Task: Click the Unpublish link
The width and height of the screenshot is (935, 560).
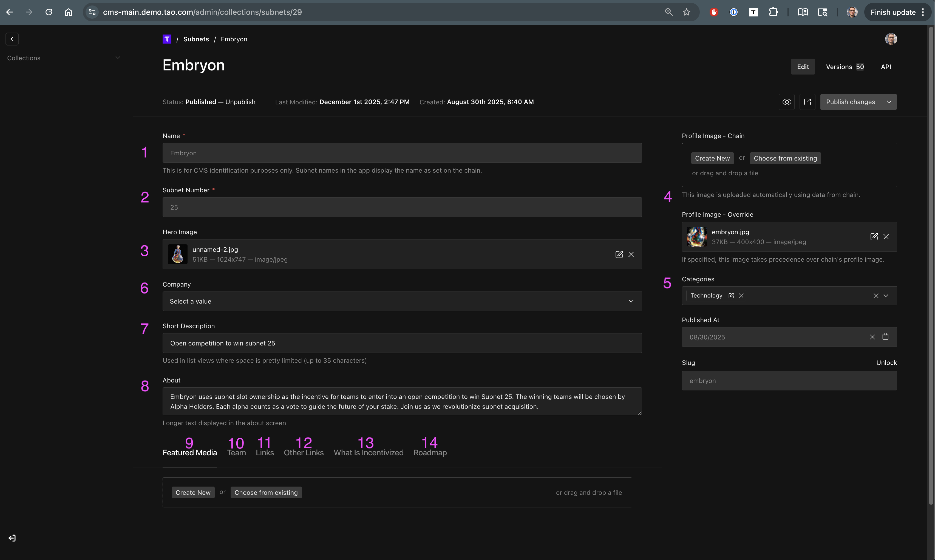Action: [240, 102]
